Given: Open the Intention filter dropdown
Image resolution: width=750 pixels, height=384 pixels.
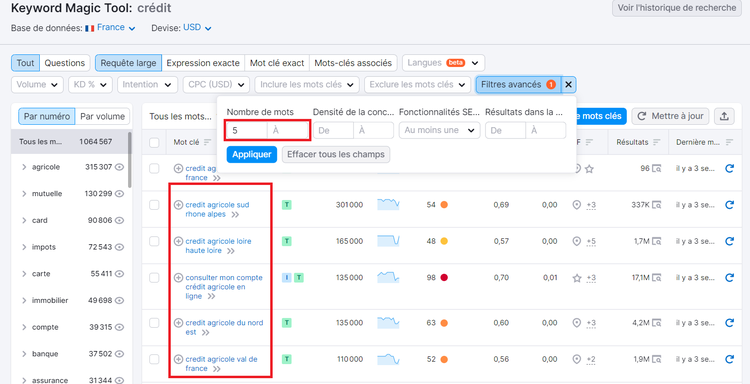Looking at the screenshot, I should coord(147,85).
